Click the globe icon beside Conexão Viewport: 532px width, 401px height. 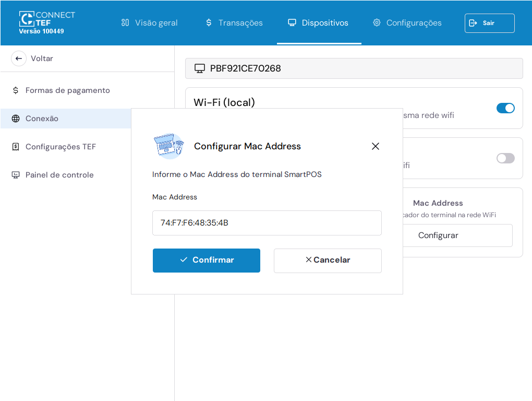[16, 119]
